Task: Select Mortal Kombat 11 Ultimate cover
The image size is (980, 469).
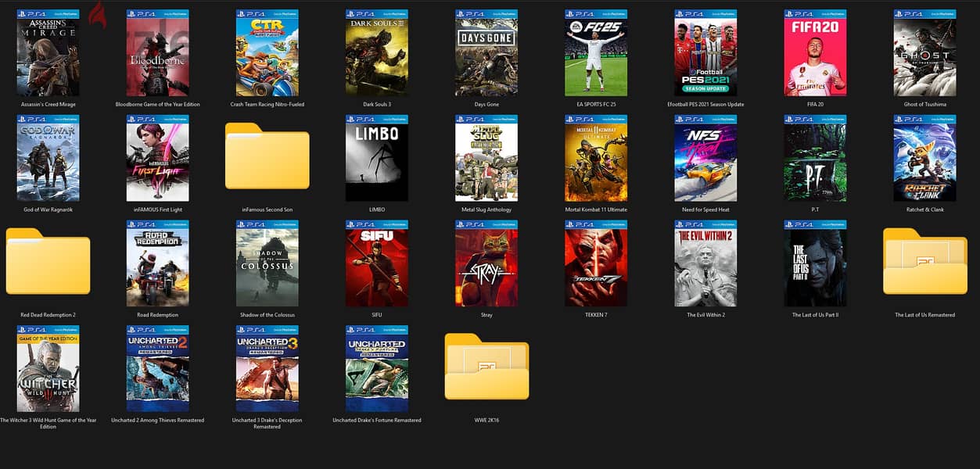Action: [x=596, y=158]
